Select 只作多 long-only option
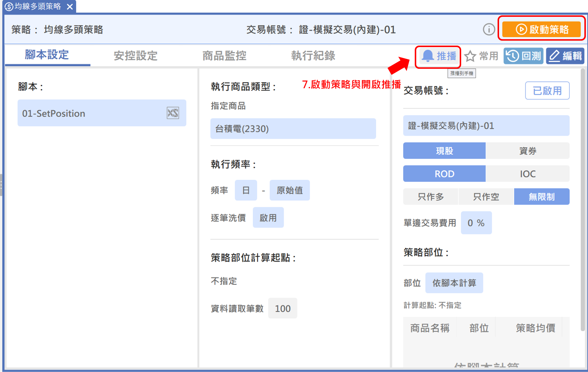Image resolution: width=588 pixels, height=372 pixels. point(430,197)
